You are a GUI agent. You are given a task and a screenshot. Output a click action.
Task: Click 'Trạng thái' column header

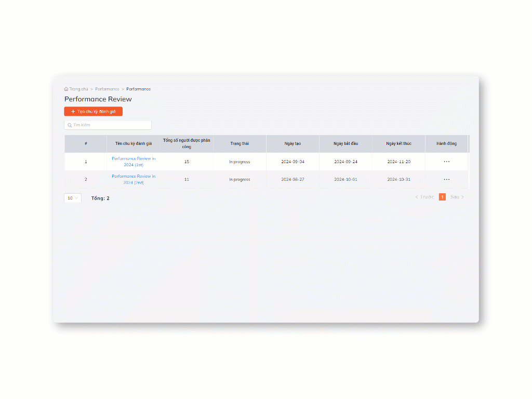240,143
